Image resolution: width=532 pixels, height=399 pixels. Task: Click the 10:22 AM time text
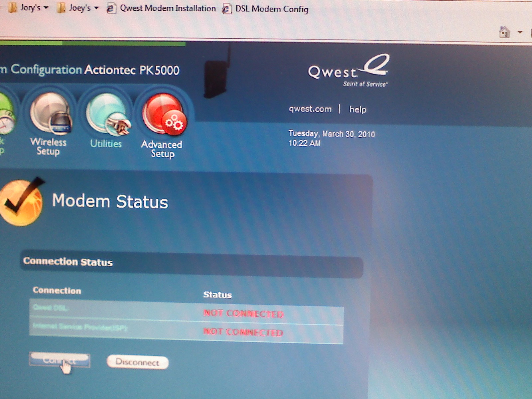point(305,143)
